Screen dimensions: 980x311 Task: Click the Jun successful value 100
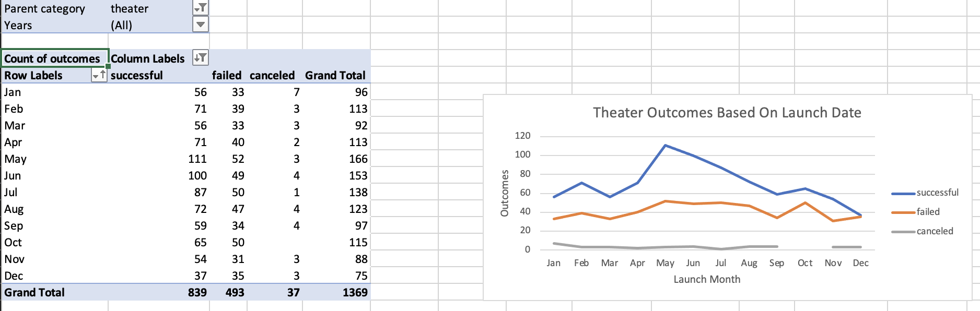pyautogui.click(x=197, y=175)
